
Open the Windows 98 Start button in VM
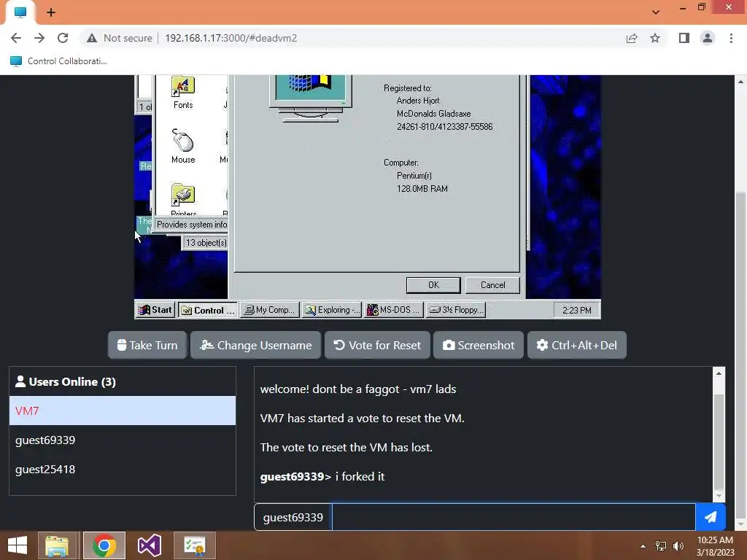155,310
